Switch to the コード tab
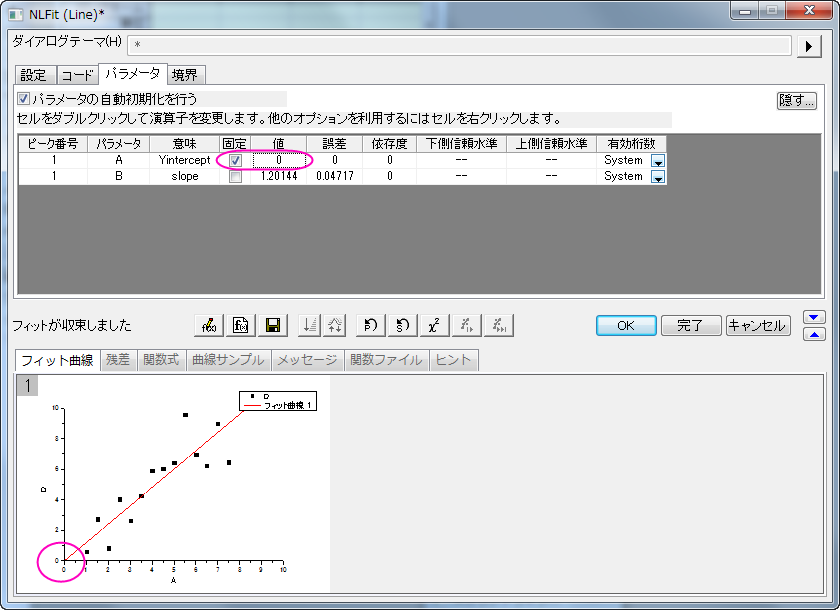Viewport: 840px width, 610px height. [x=78, y=75]
